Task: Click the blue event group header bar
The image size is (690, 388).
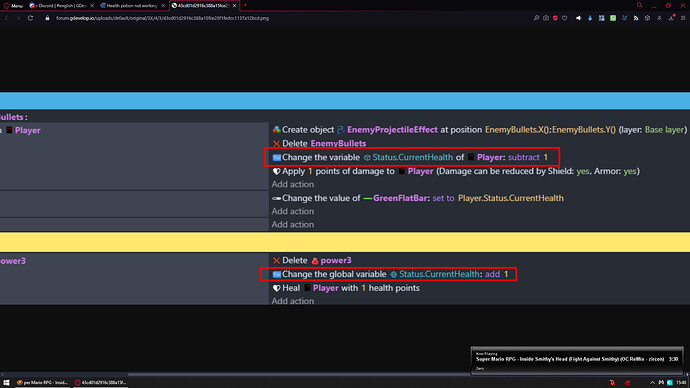Action: point(345,101)
